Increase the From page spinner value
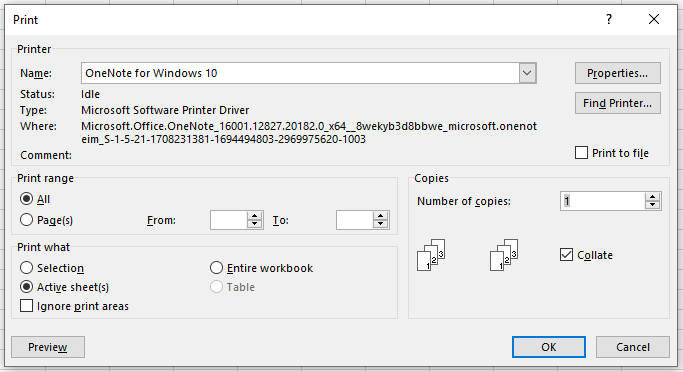683x372 pixels. [x=254, y=216]
